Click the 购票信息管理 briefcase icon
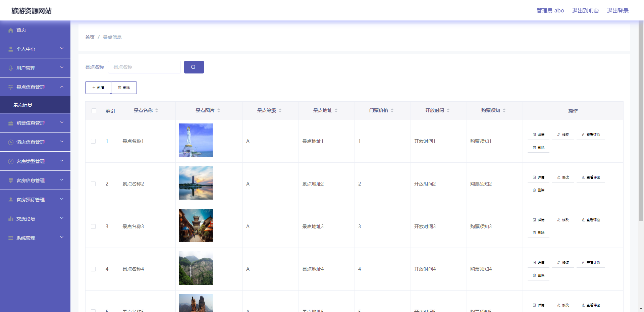The width and height of the screenshot is (644, 312). coord(11,123)
